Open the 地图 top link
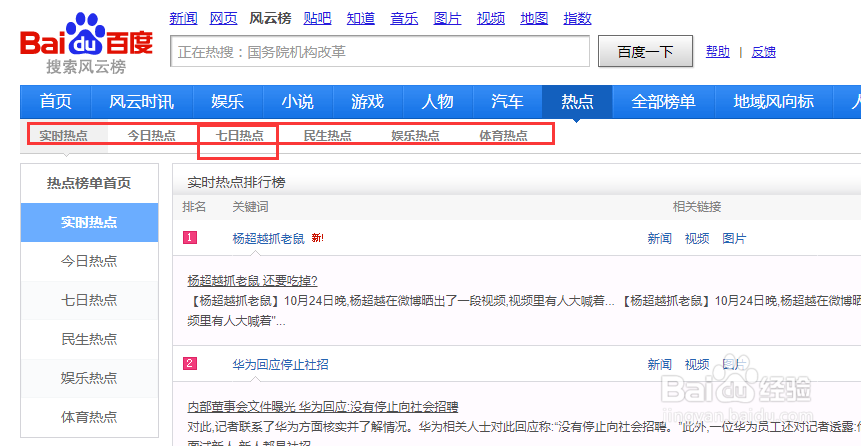Image resolution: width=861 pixels, height=446 pixels. pyautogui.click(x=534, y=19)
